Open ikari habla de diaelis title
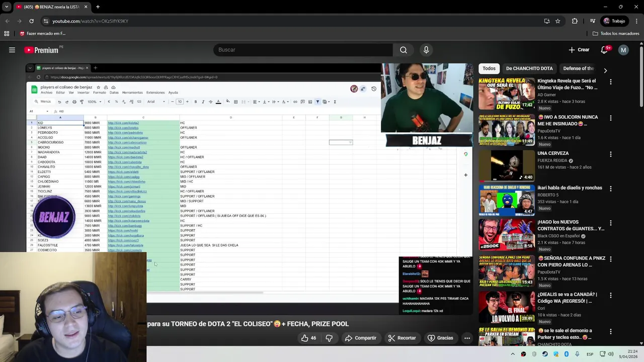 pyautogui.click(x=570, y=188)
